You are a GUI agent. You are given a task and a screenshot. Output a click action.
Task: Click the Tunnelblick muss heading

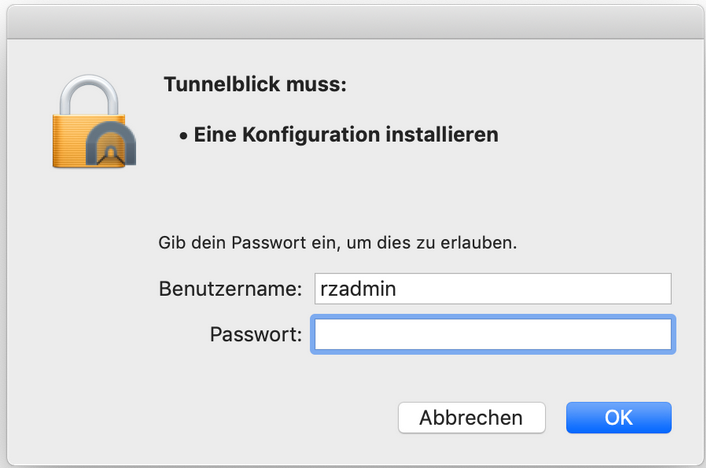[255, 85]
